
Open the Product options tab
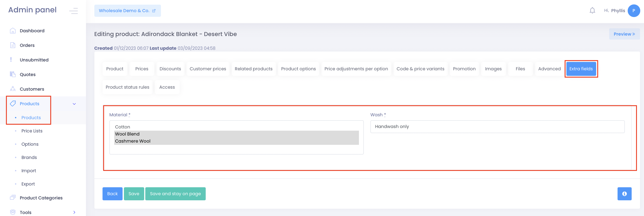coord(298,69)
